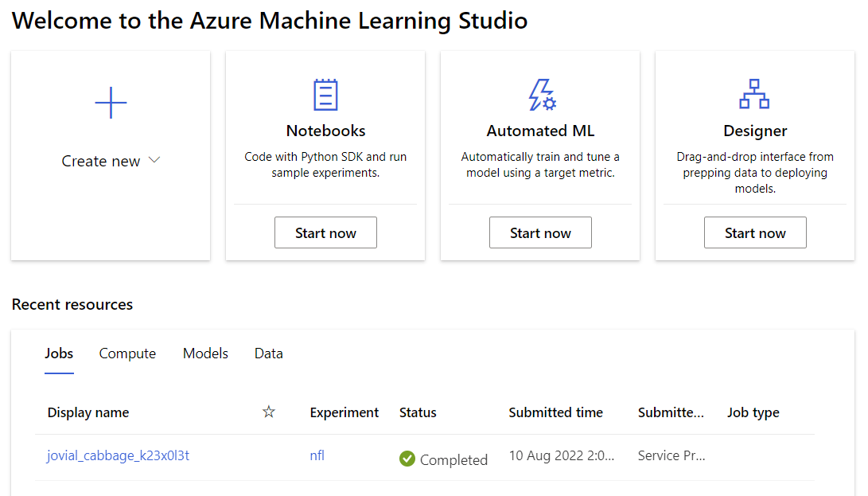Viewport: 868px width, 496px height.
Task: Switch to the Models tab
Action: (205, 353)
